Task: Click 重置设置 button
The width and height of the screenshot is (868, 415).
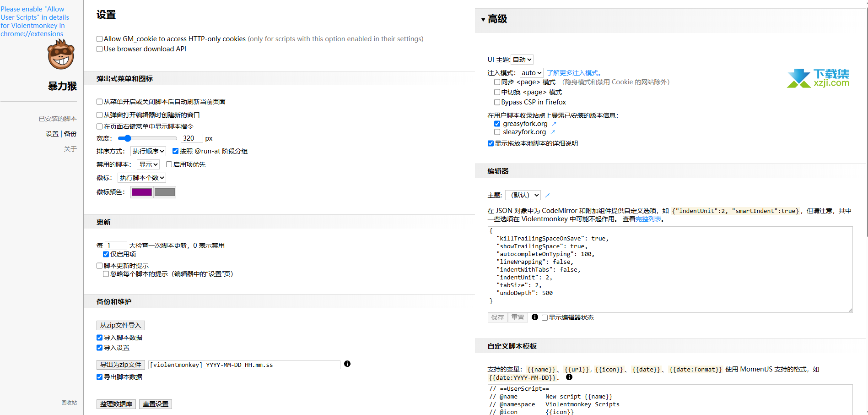Action: [156, 404]
